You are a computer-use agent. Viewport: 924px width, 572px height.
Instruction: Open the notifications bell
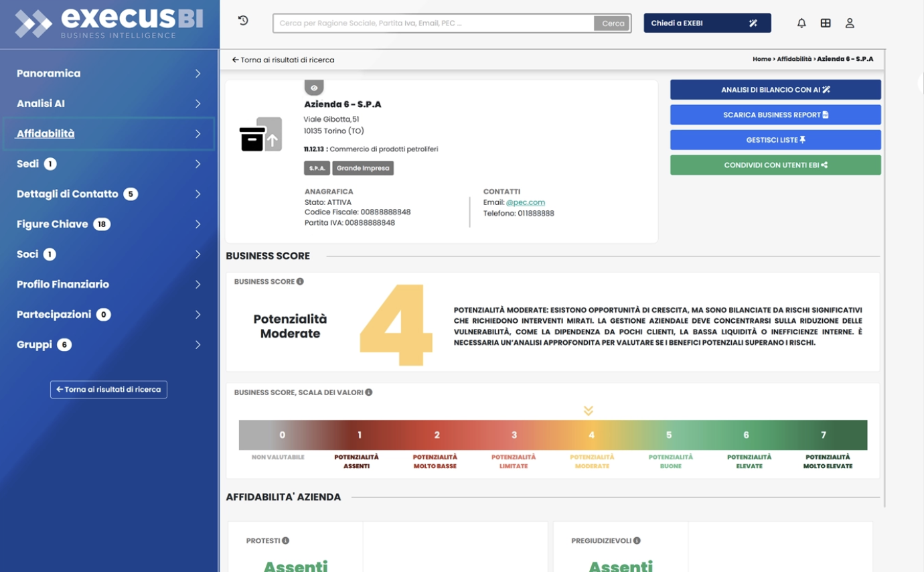coord(801,22)
